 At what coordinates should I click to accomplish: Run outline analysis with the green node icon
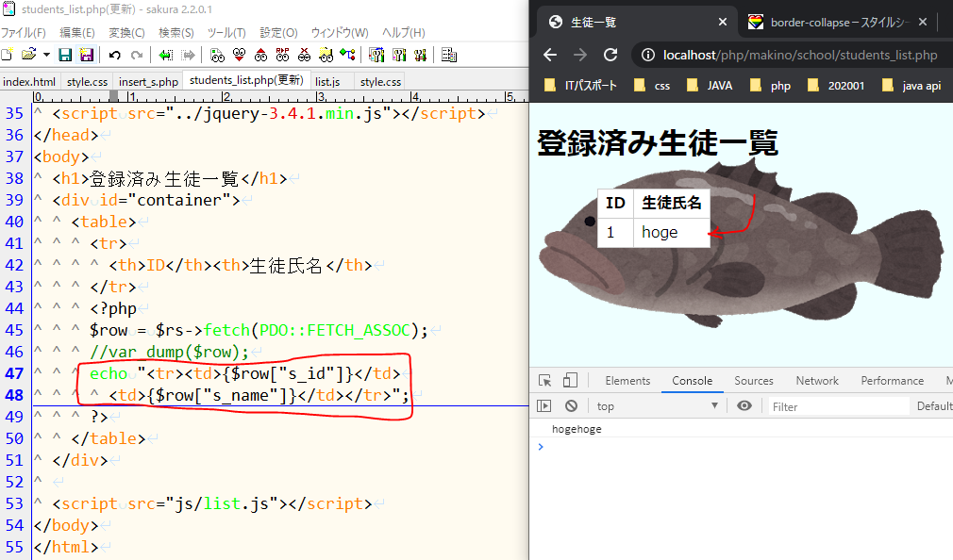347,56
